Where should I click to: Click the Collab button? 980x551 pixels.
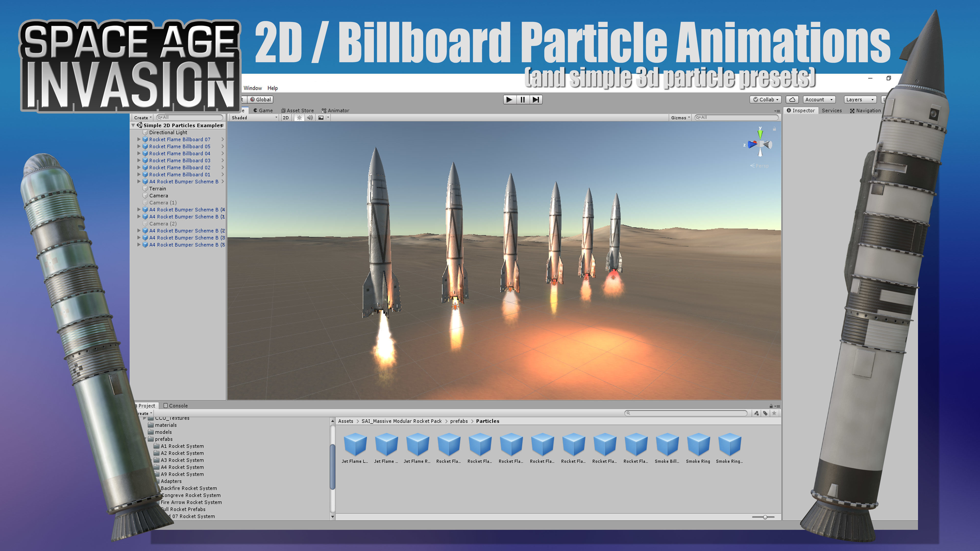click(765, 100)
